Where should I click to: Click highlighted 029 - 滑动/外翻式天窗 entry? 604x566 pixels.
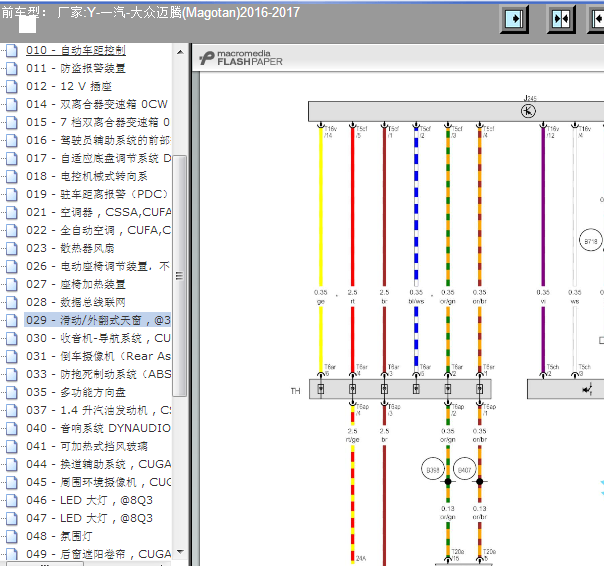coord(98,320)
